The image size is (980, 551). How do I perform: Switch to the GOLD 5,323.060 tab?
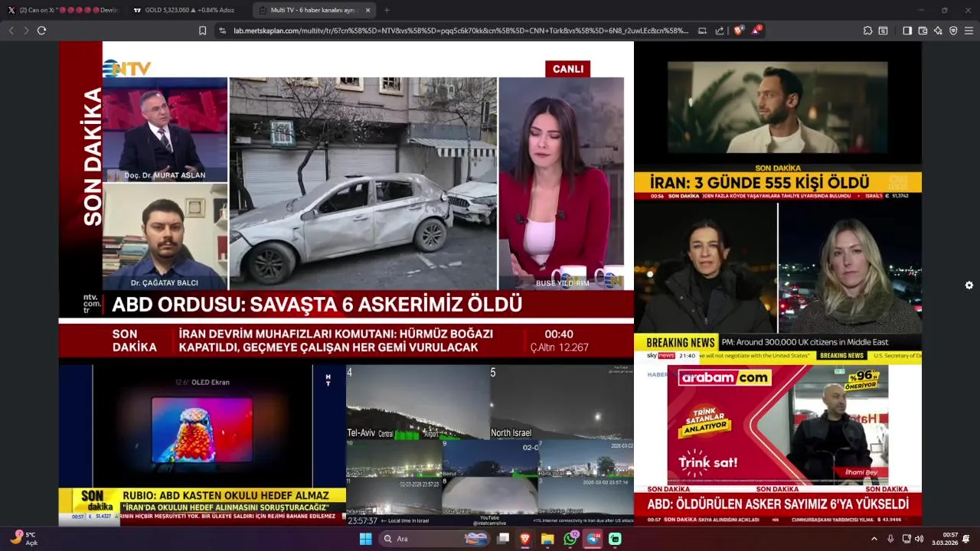tap(188, 10)
